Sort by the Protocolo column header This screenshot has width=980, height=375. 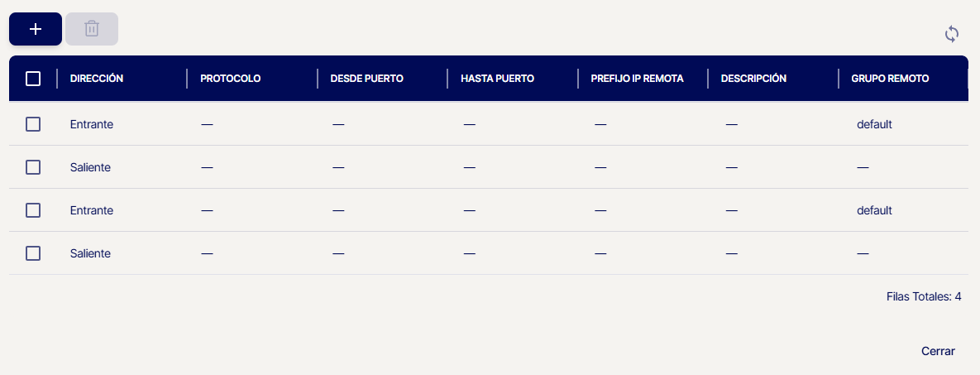click(230, 79)
